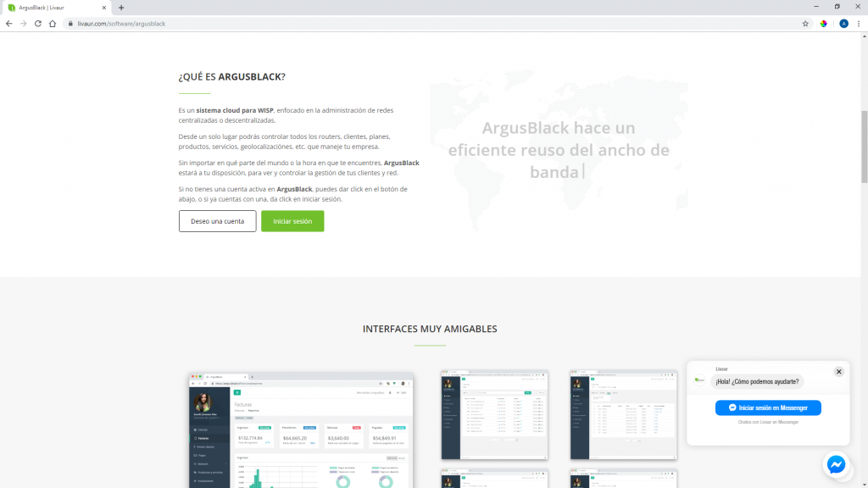
Task: Click 'Iniciar sesión en Messenger' button
Action: pyautogui.click(x=768, y=408)
